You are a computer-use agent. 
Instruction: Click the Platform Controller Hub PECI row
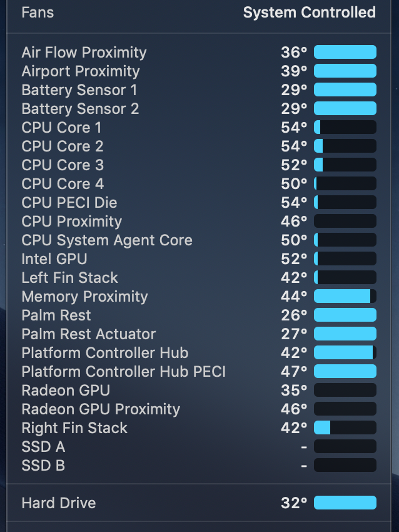tap(199, 372)
